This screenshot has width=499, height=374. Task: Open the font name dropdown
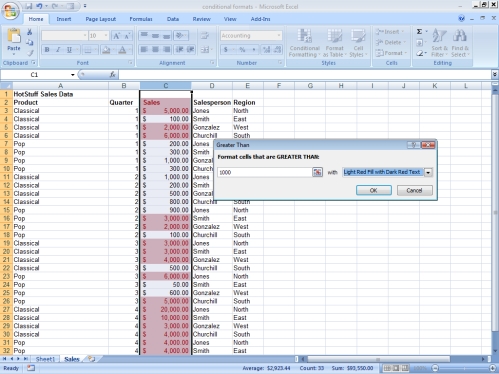85,36
